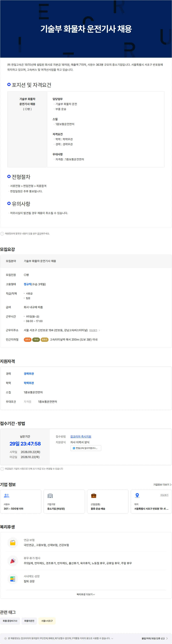The image size is (172, 644).
Task: Click the 남은기간 countdown timer
Action: tap(25, 444)
